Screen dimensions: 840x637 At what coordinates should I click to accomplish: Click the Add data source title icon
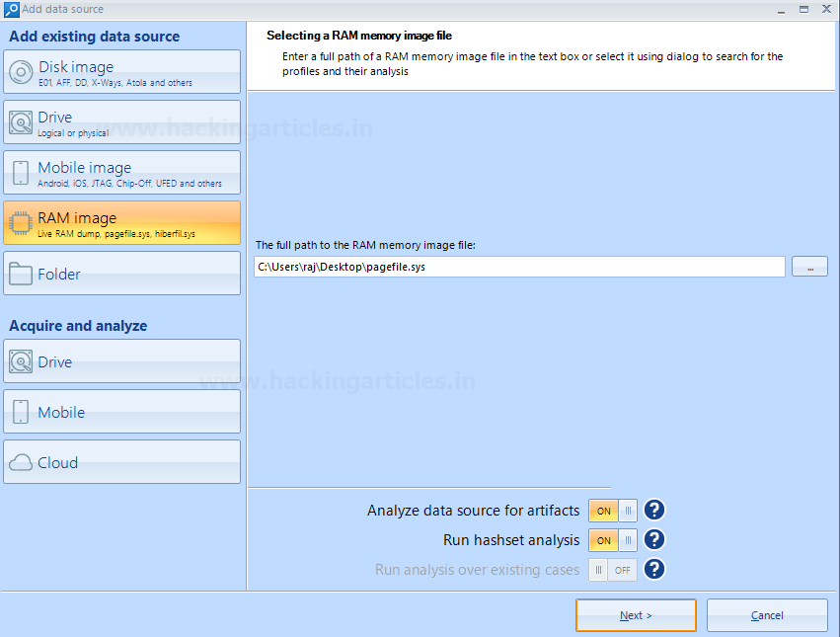11,9
